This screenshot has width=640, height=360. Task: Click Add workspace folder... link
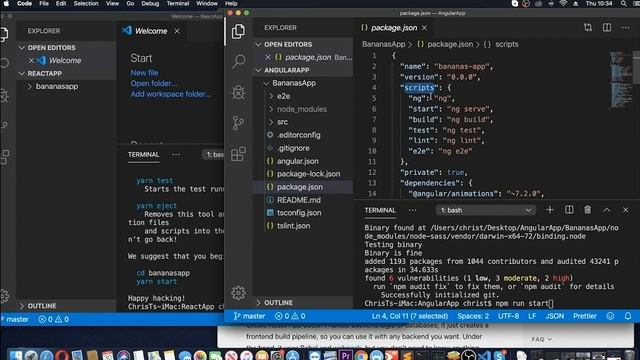[171, 94]
